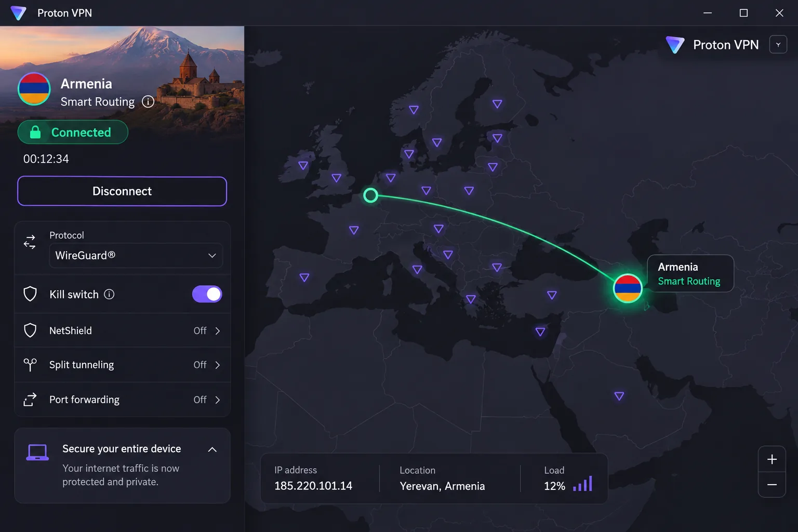This screenshot has width=798, height=532.
Task: Click the 12% load value
Action: pos(554,486)
